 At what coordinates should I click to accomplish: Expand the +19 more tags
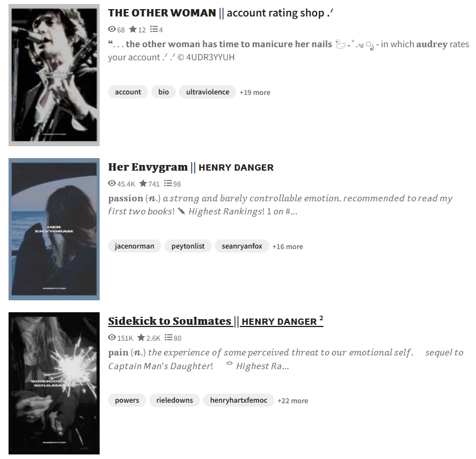click(255, 93)
